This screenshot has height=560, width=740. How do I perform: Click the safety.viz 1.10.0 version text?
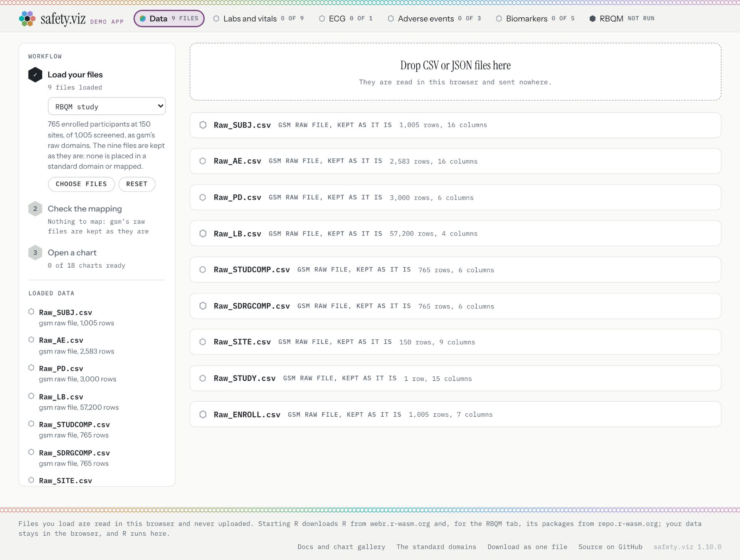pyautogui.click(x=687, y=547)
